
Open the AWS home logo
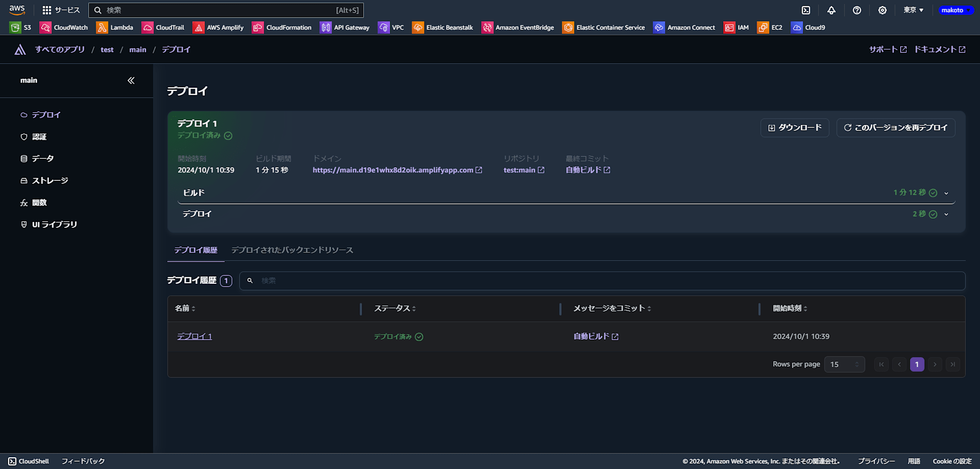tap(17, 10)
